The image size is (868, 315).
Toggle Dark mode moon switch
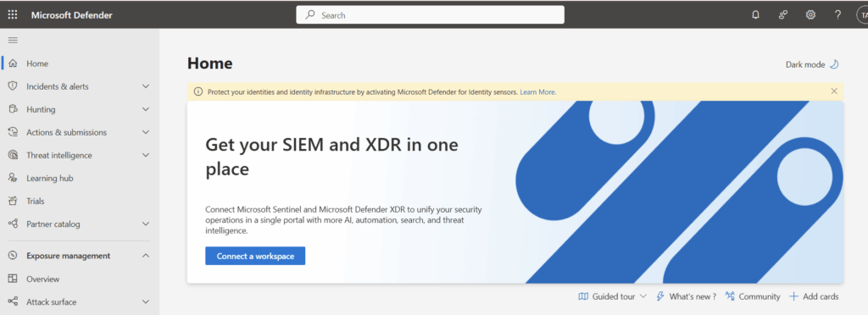(x=834, y=64)
